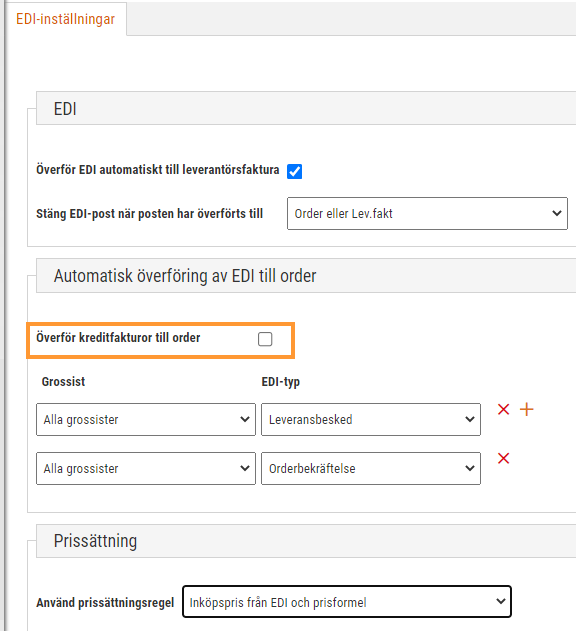This screenshot has width=576, height=631.
Task: Enable Överför kreditfakturor till order checkbox
Action: [265, 339]
